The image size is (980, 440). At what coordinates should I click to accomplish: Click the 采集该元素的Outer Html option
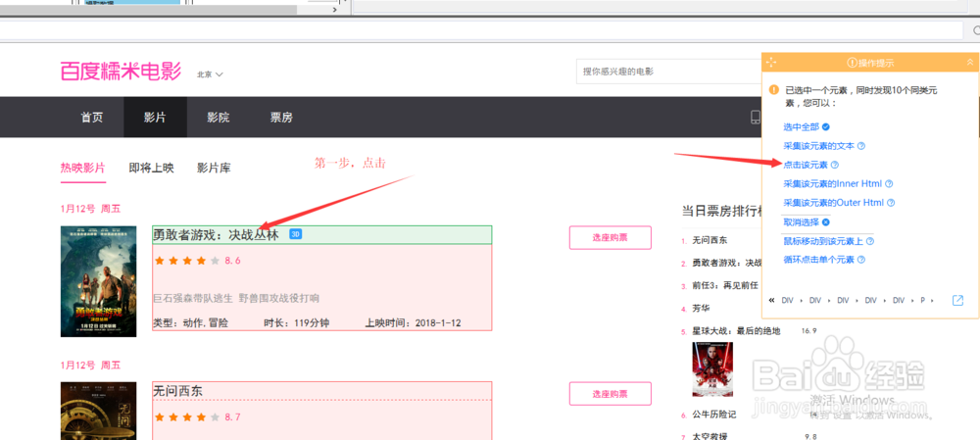click(834, 203)
